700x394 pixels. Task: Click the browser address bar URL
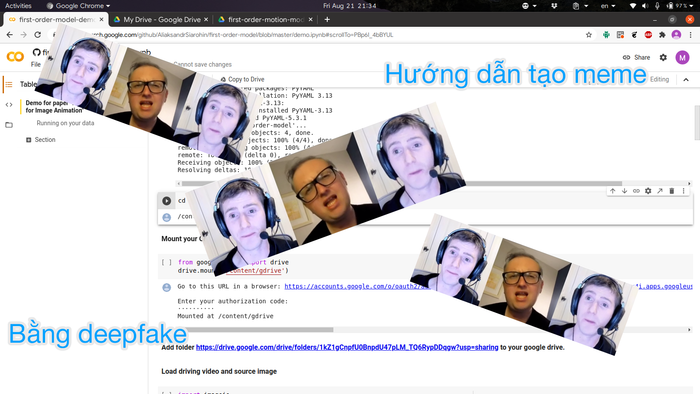click(x=241, y=35)
